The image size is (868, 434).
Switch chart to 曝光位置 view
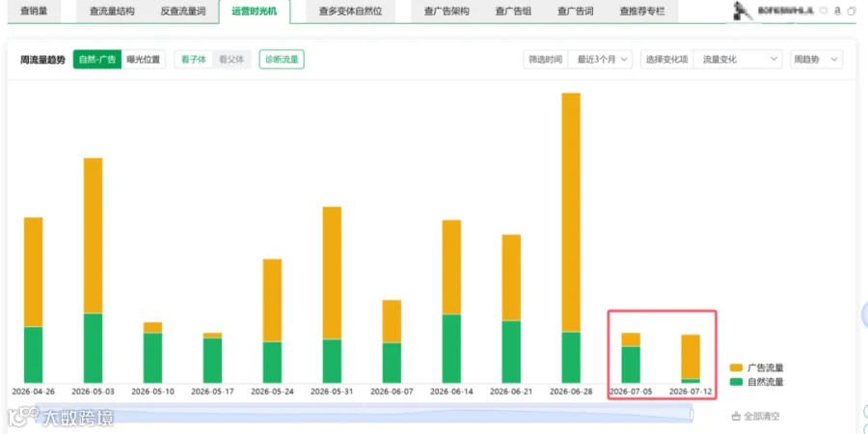(144, 60)
